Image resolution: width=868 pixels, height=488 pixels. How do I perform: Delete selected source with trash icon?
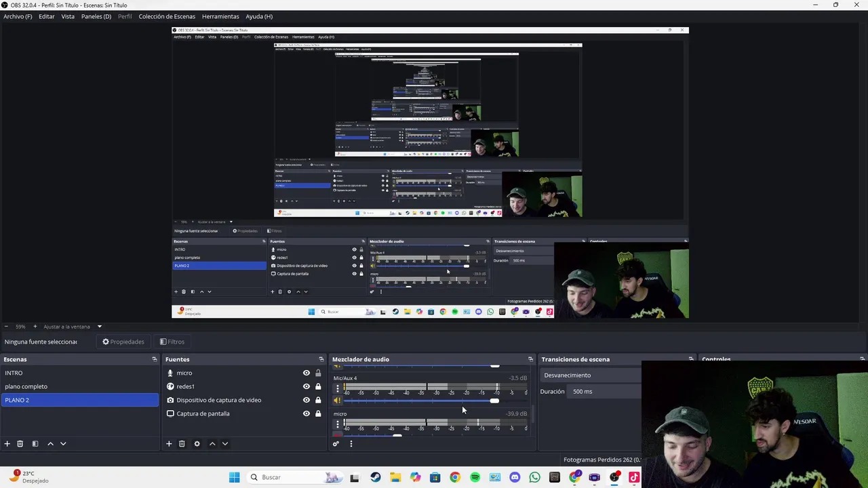pyautogui.click(x=182, y=444)
